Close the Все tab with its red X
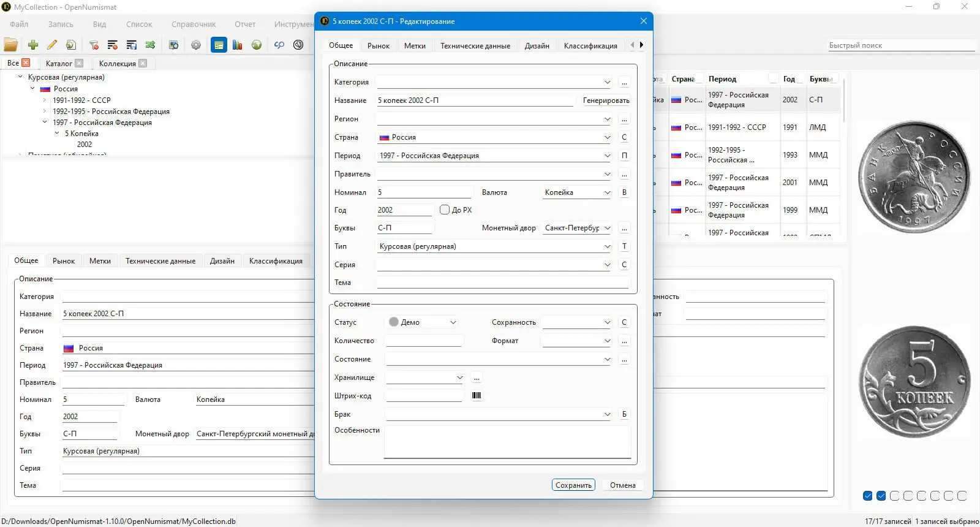980x527 pixels. 26,63
